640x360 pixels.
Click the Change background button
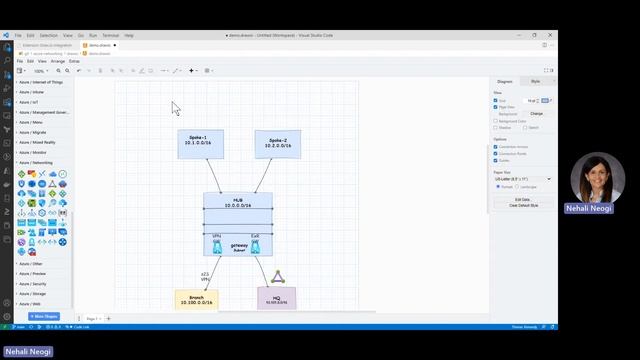tap(536, 113)
